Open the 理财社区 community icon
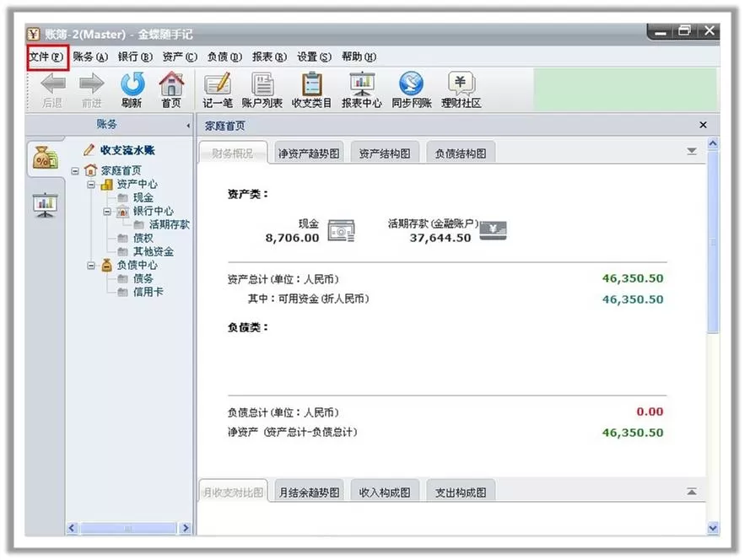 point(461,83)
